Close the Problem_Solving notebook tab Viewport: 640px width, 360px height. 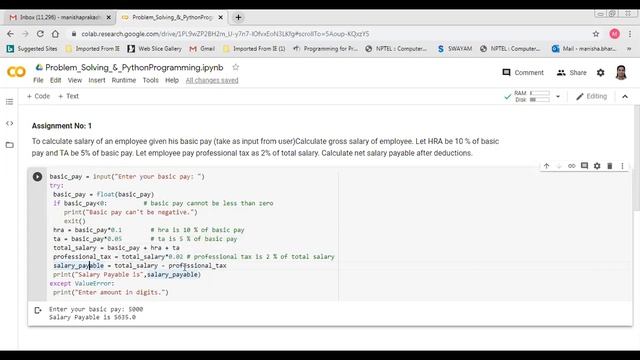click(x=220, y=17)
